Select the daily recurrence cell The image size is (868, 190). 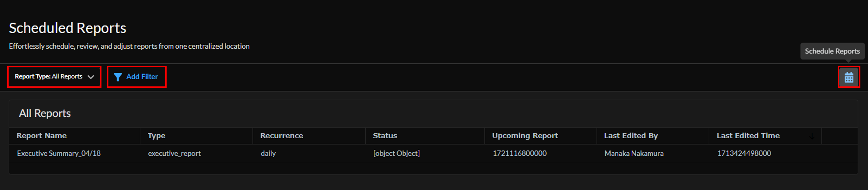click(268, 153)
